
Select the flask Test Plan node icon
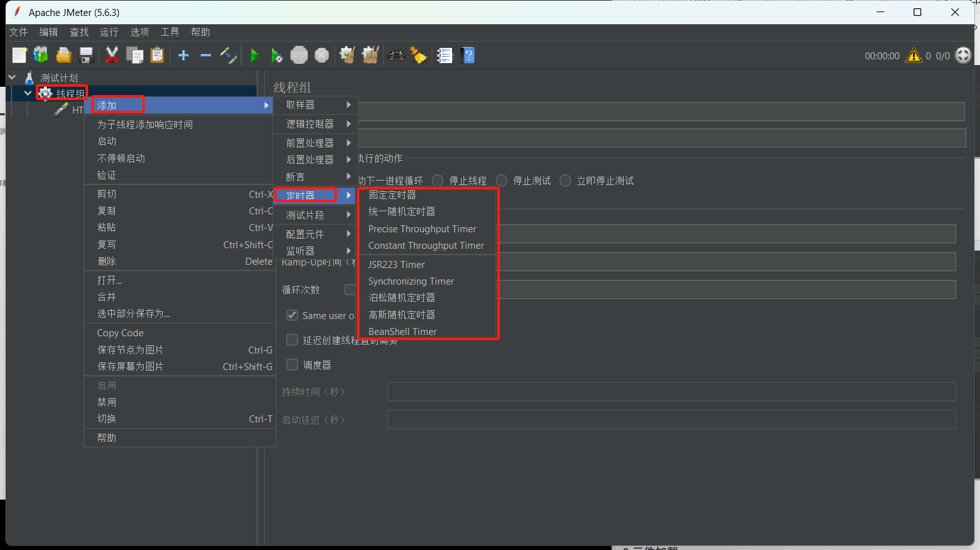click(x=29, y=78)
